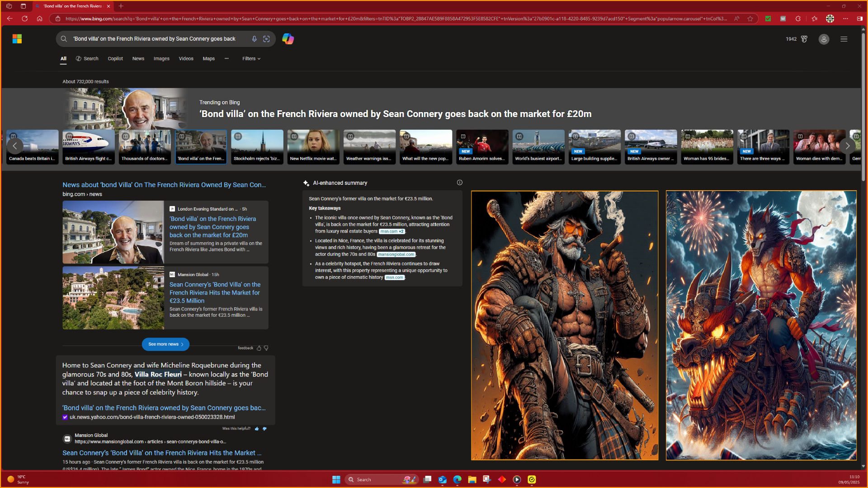Open the account profile avatar
The height and width of the screenshot is (488, 868).
click(824, 39)
